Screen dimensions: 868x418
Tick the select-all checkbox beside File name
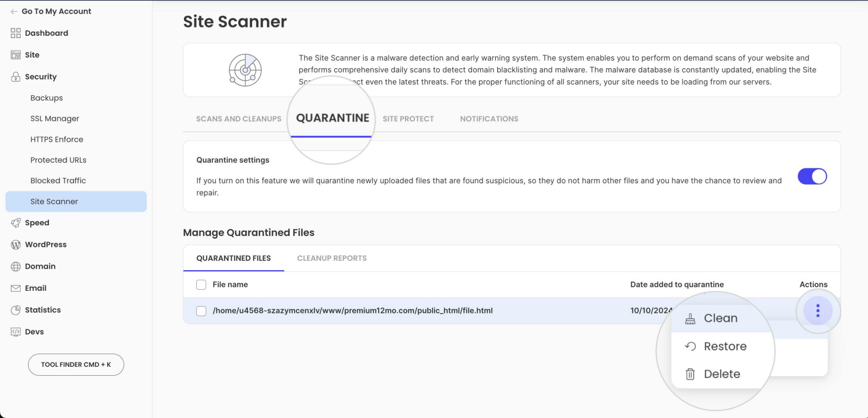click(x=201, y=285)
